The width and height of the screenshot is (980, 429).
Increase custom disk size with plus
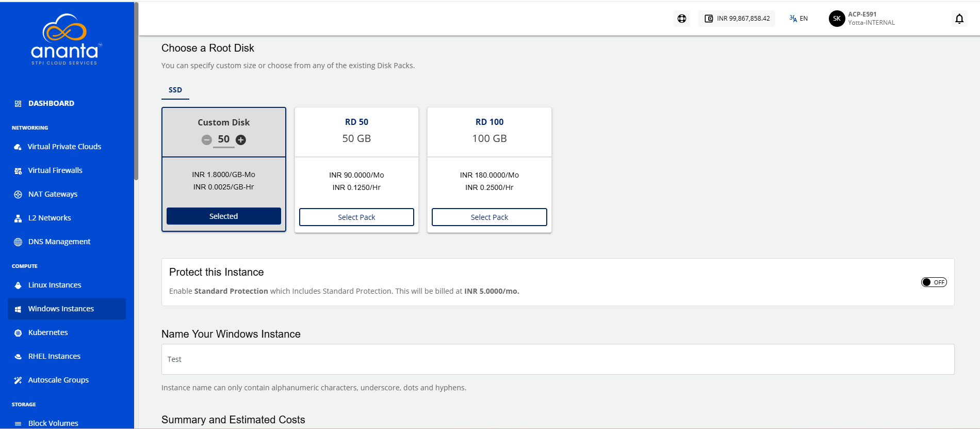[x=241, y=140]
